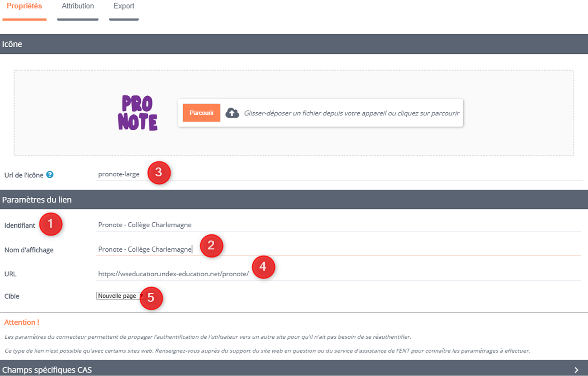Click the Parcourir button

click(x=201, y=113)
